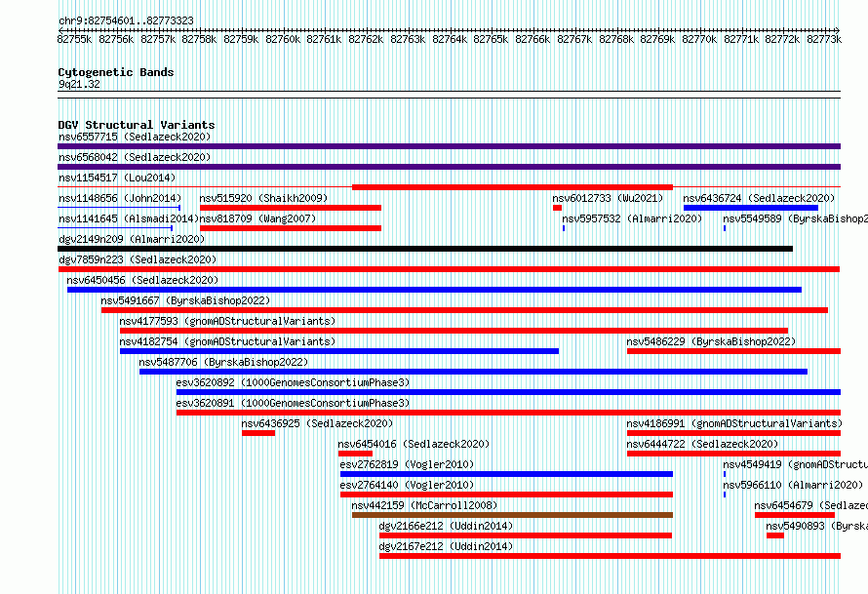Click the nsv6436724 (Sedlazeck2020) label
The width and height of the screenshot is (868, 594).
click(x=759, y=198)
